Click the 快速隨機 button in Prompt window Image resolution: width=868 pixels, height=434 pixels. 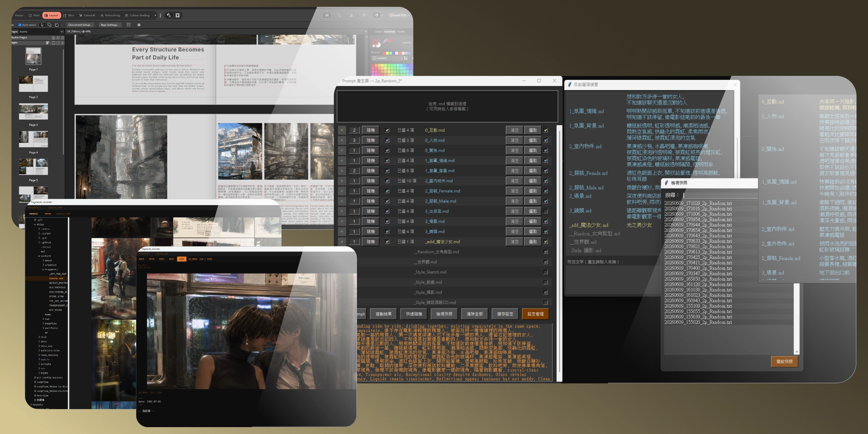click(x=414, y=314)
